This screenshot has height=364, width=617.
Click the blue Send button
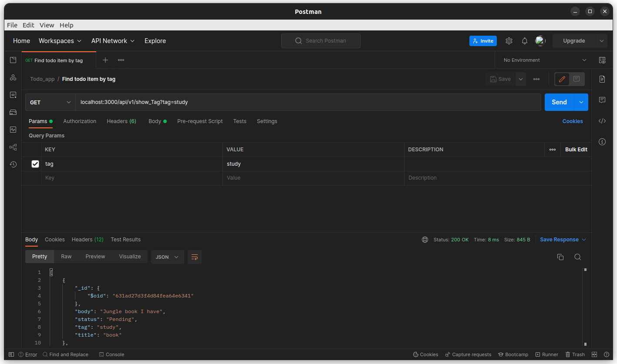pos(559,102)
